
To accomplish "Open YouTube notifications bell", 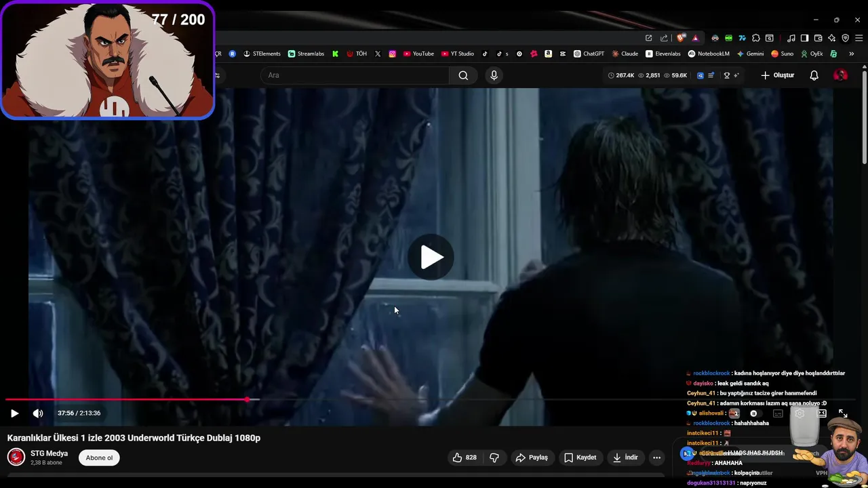I will click(814, 75).
